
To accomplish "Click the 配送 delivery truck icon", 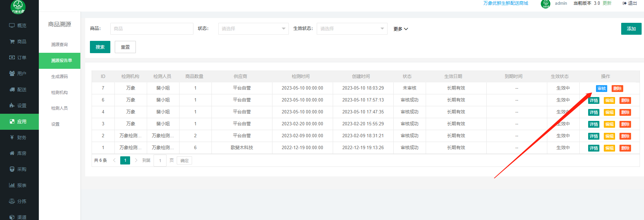I will coord(12,90).
